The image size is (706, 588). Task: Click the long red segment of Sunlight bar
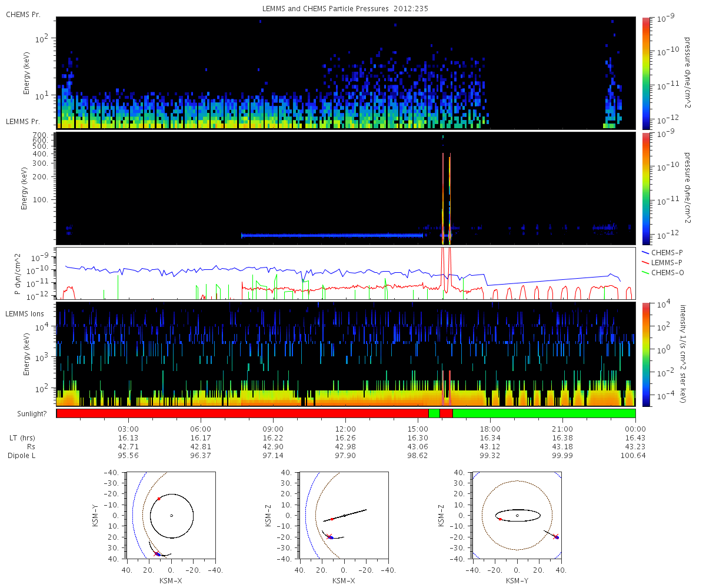click(x=242, y=413)
